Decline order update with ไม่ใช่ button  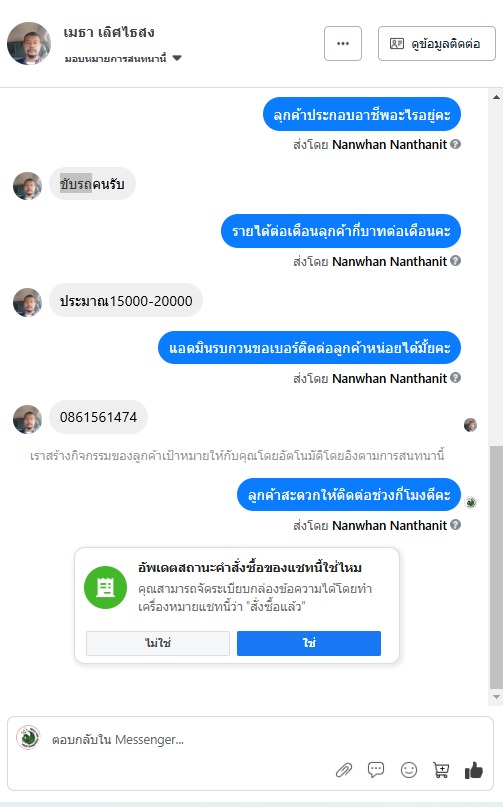(158, 643)
